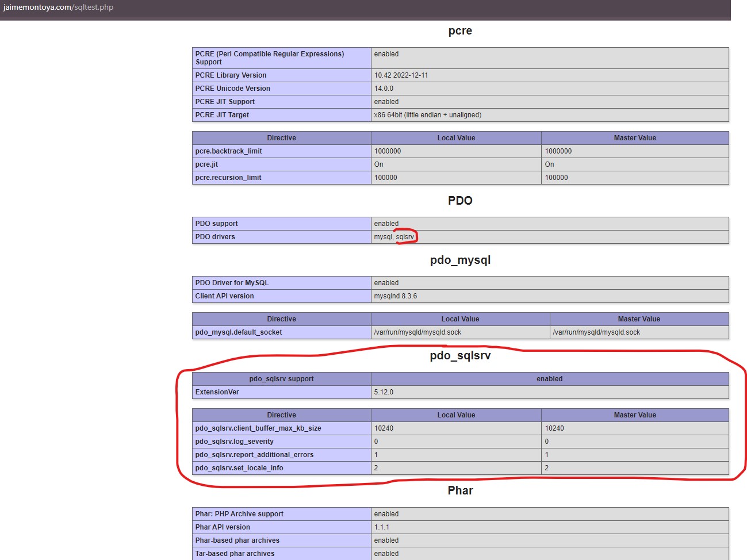Image resolution: width=747 pixels, height=560 pixels.
Task: Select the value '14.0.0'
Action: pyautogui.click(x=384, y=89)
